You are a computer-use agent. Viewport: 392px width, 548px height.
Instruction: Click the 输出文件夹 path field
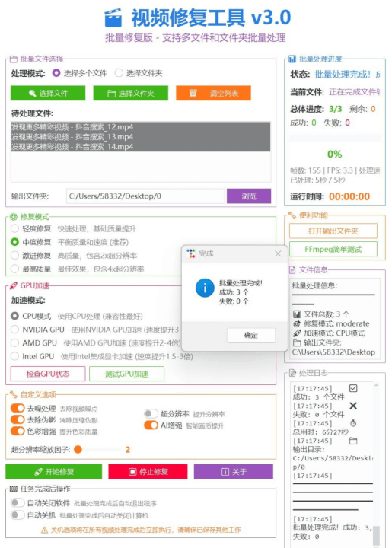(145, 196)
